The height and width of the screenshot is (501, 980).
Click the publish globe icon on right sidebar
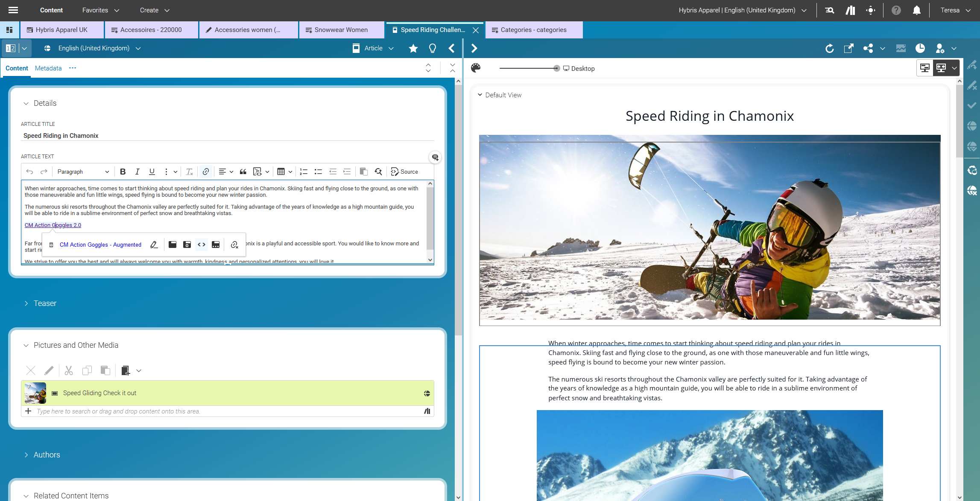coord(972,126)
